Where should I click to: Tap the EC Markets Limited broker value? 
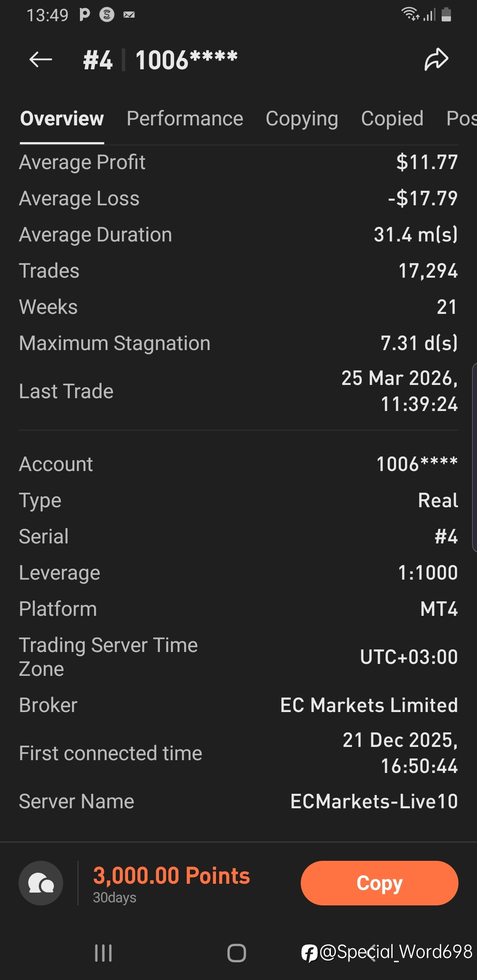coord(369,705)
